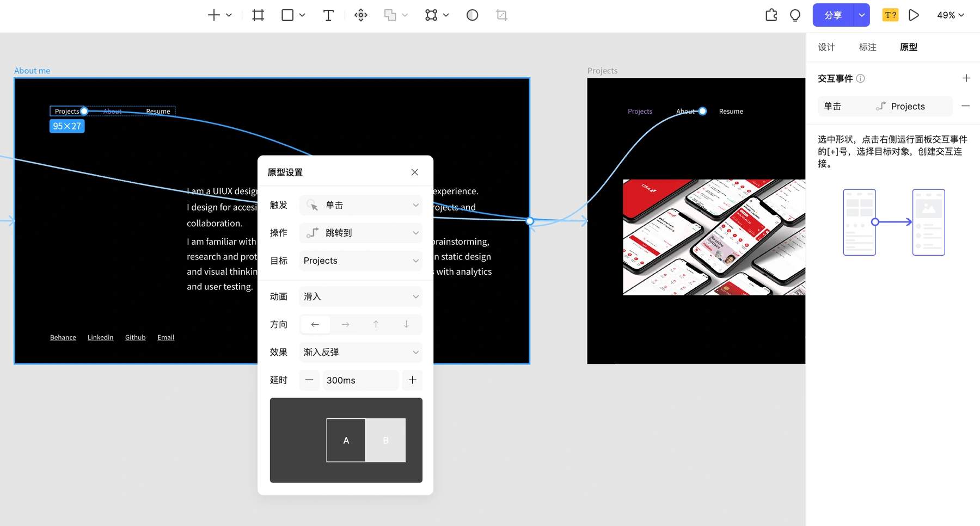Click the crop tool icon
The width and height of the screenshot is (980, 526).
click(502, 15)
